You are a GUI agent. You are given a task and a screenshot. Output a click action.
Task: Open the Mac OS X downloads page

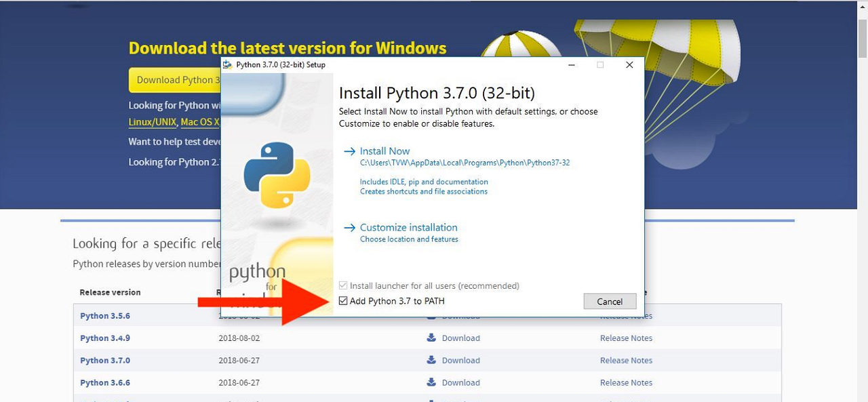(x=200, y=122)
